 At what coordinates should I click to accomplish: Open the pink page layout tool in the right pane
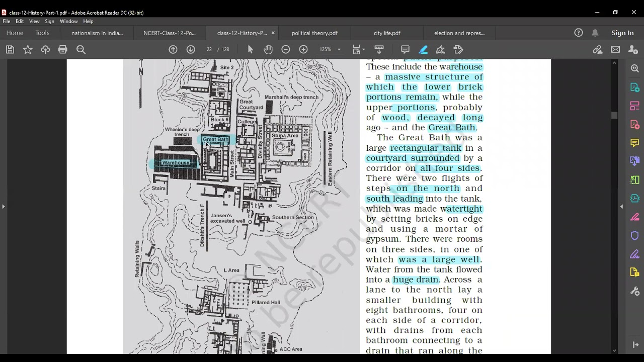coord(635,106)
